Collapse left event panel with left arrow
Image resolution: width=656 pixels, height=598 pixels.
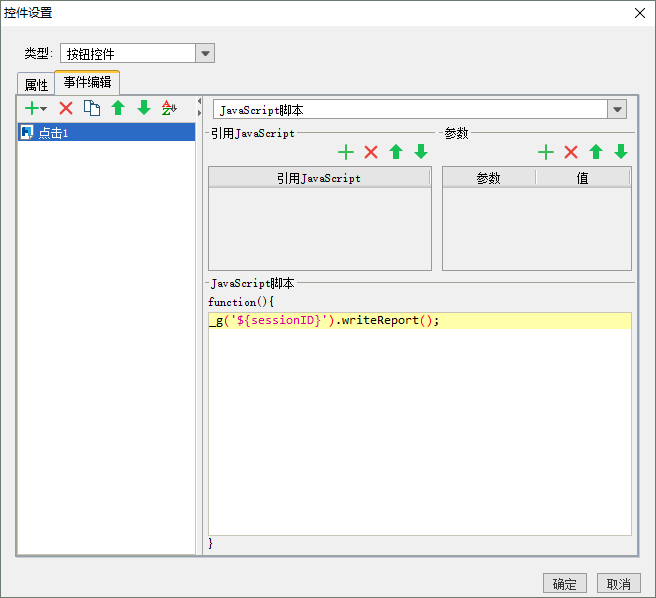coord(200,101)
